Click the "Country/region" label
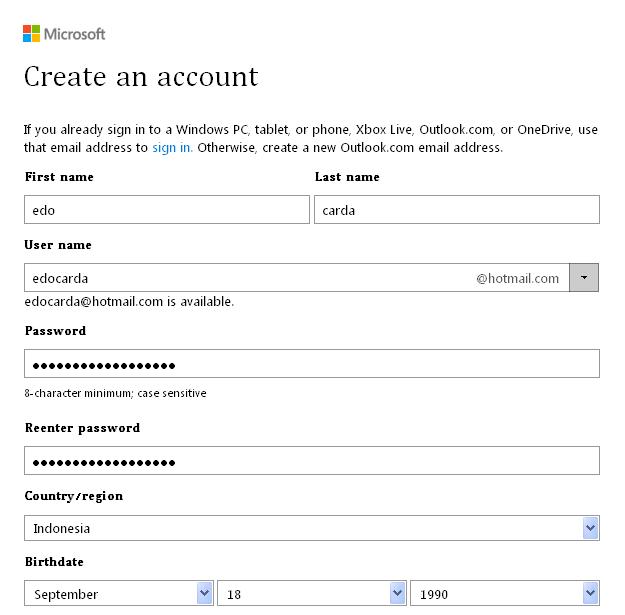Screen dimensions: 625x615 74,496
